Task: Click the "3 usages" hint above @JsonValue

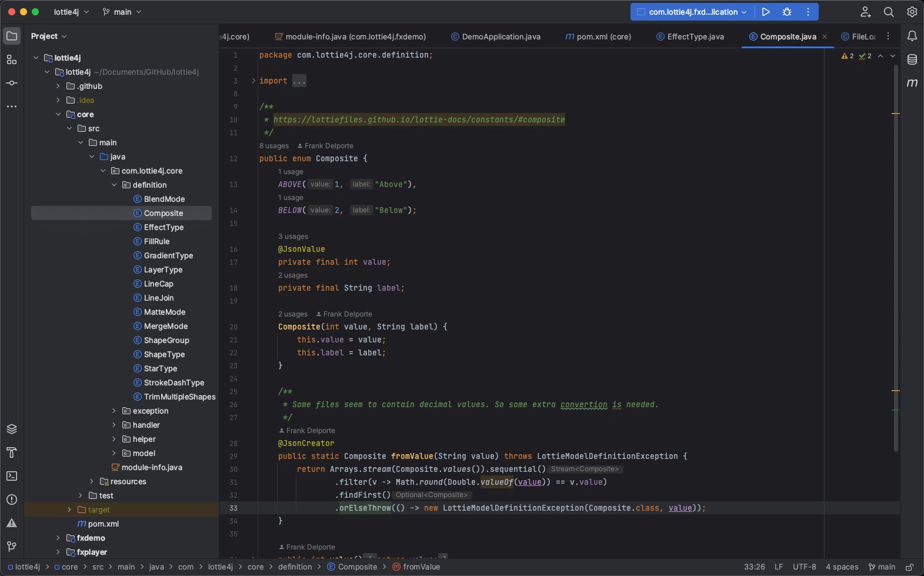Action: 293,237
